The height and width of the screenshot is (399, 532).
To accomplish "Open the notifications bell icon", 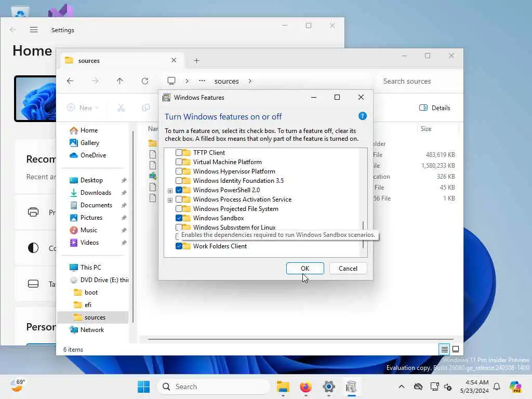I will click(497, 387).
